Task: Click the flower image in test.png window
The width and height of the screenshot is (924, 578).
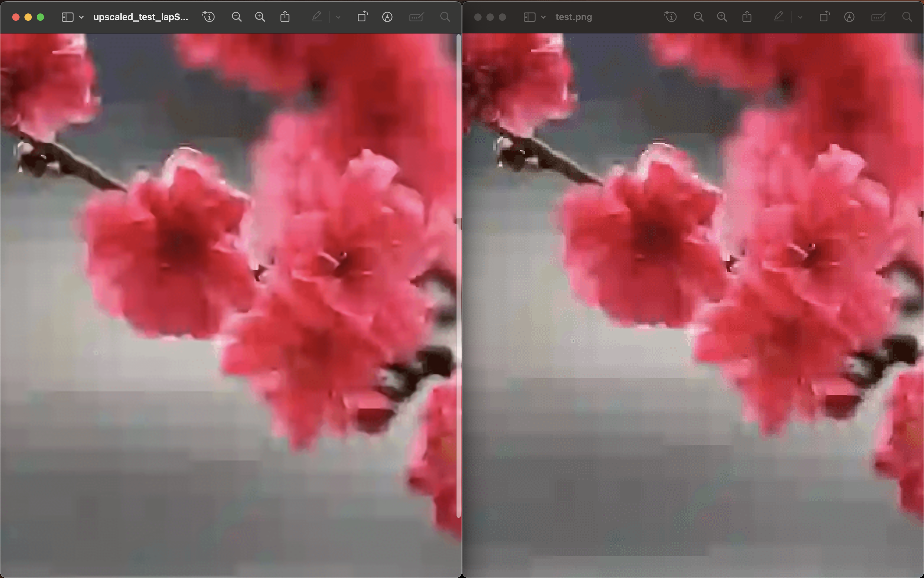Action: click(x=693, y=305)
